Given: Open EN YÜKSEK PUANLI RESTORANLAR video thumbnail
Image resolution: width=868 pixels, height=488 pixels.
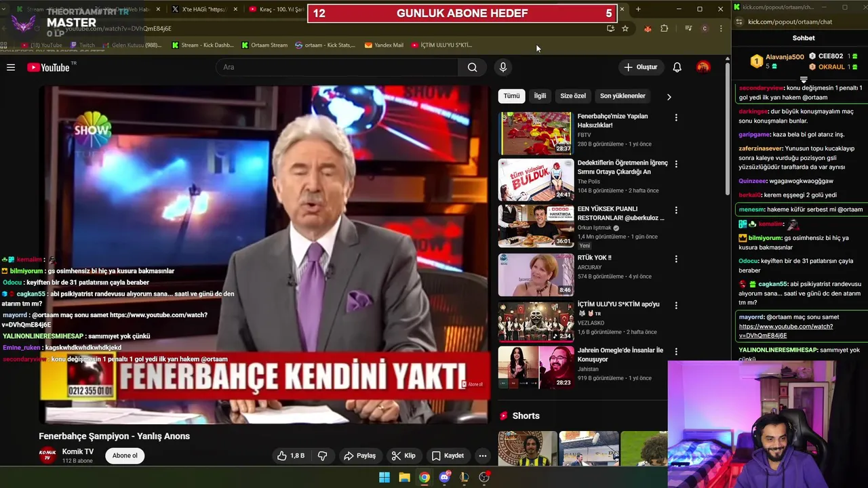Looking at the screenshot, I should point(536,226).
